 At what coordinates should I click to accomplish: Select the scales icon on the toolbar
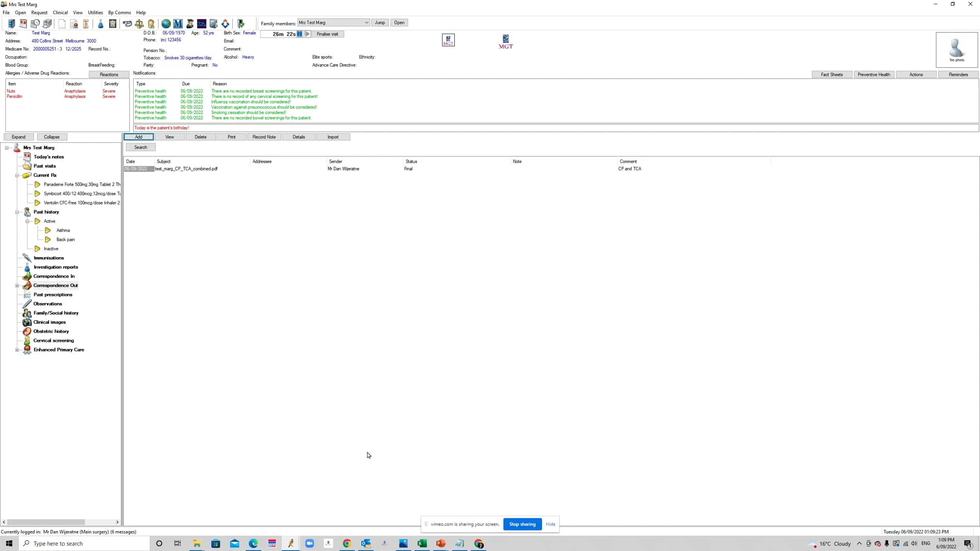pyautogui.click(x=139, y=23)
